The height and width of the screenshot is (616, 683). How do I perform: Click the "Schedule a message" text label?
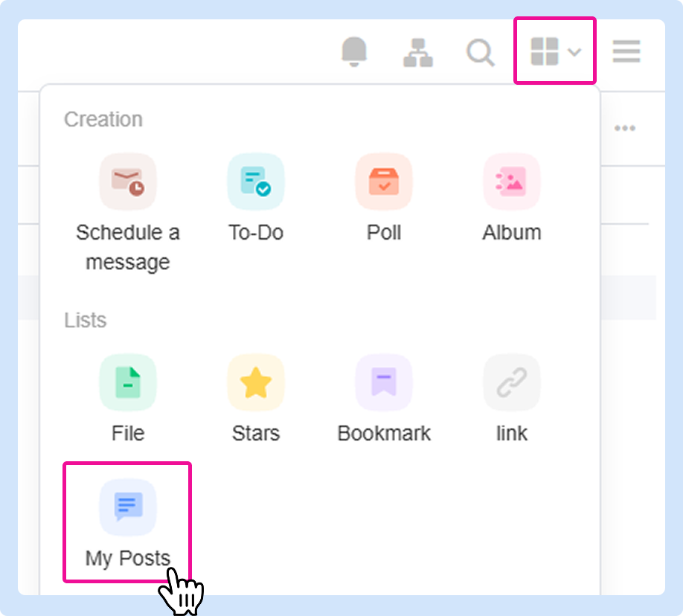(128, 247)
